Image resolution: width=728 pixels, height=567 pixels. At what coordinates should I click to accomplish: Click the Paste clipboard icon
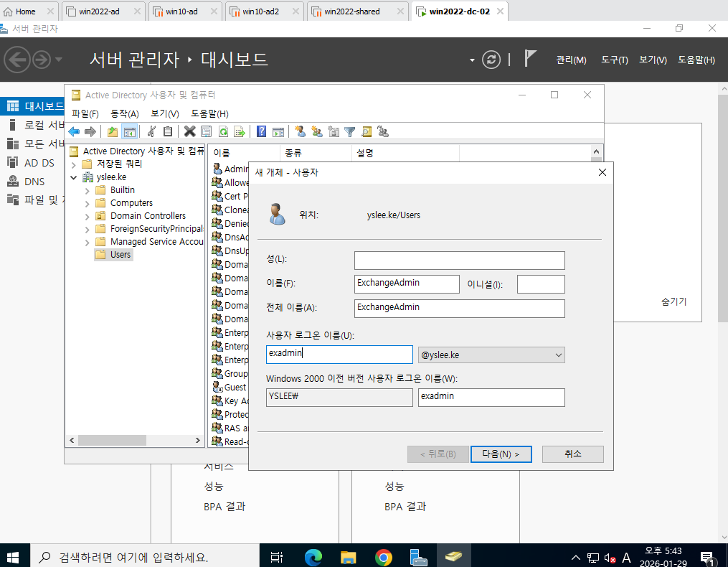pyautogui.click(x=168, y=131)
